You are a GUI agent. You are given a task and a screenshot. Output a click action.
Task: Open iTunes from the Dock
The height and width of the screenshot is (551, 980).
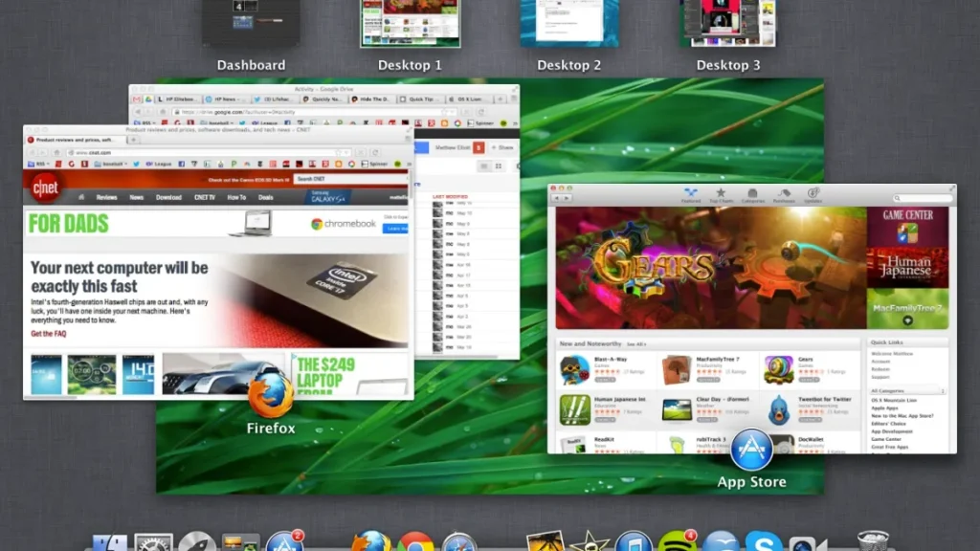634,541
